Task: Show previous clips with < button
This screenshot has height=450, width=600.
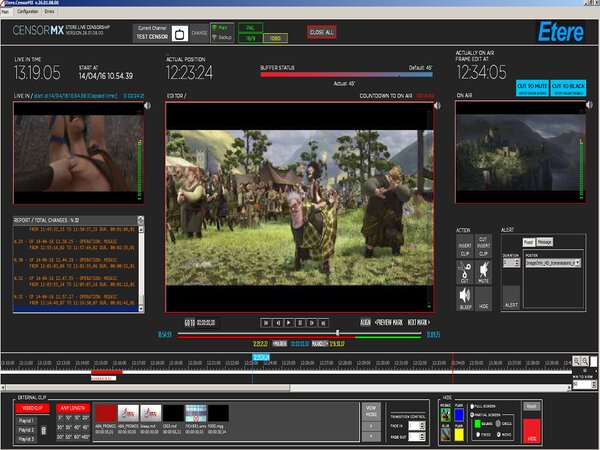Action: tap(371, 436)
